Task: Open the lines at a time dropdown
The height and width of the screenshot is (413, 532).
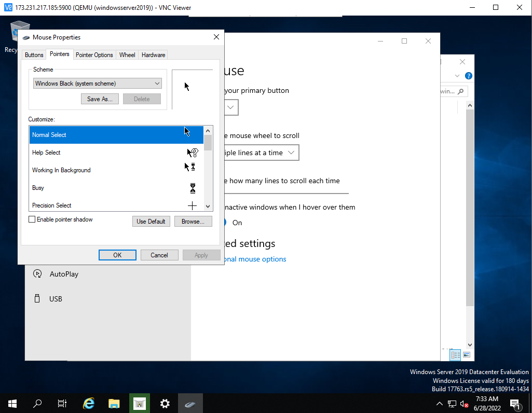Action: point(262,153)
